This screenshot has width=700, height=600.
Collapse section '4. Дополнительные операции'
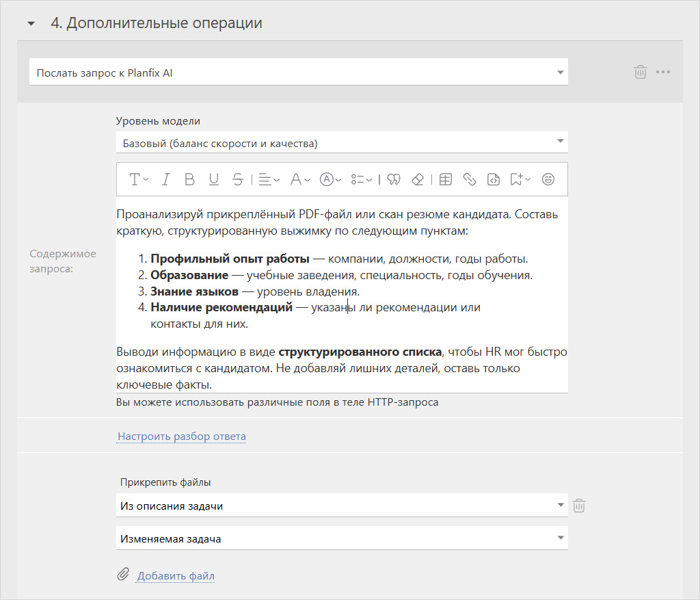[x=30, y=22]
